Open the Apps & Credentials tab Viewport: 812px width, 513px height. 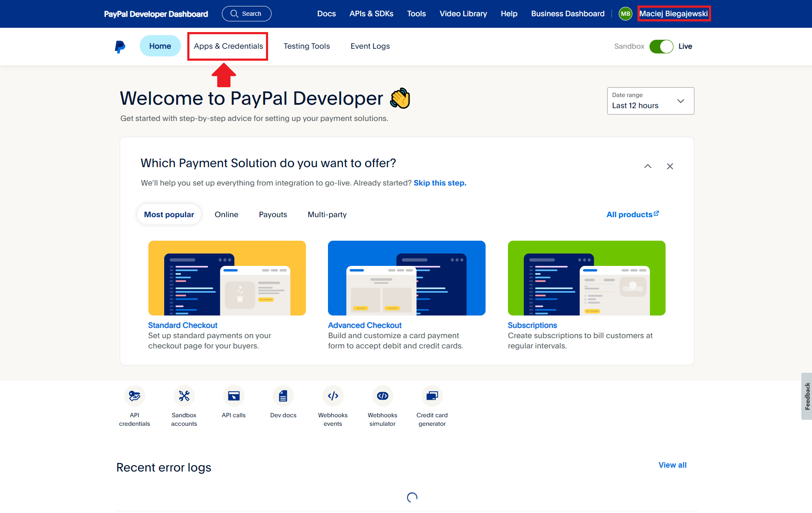pos(228,46)
